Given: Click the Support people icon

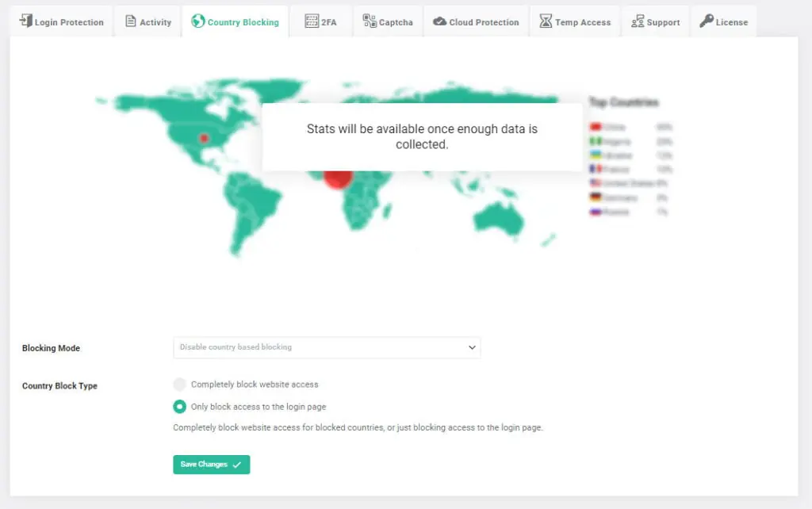Looking at the screenshot, I should pos(638,21).
